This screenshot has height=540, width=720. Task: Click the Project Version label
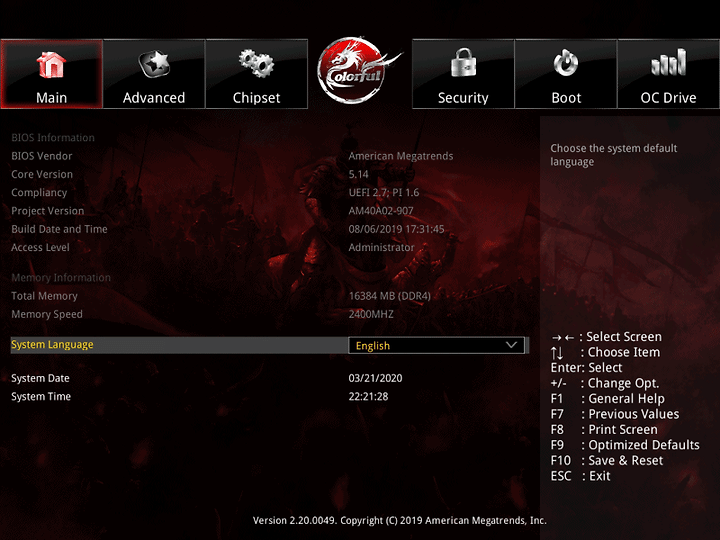click(x=48, y=211)
